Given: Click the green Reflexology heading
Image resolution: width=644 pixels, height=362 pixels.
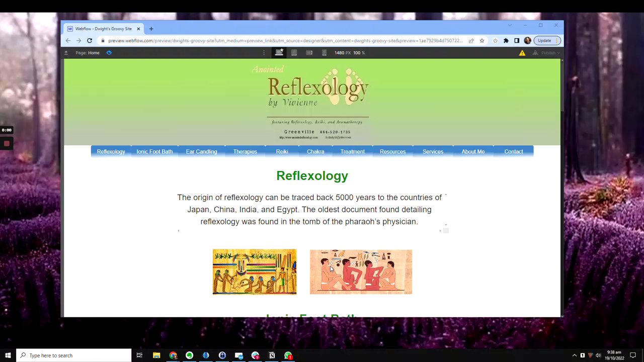Looking at the screenshot, I should (312, 175).
